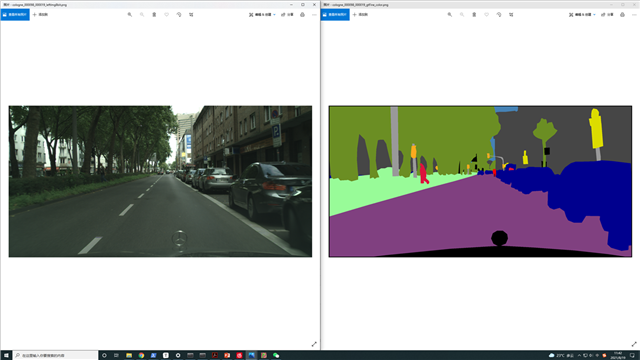The height and width of the screenshot is (360, 640).
Task: Open Task View on the taskbar
Action: point(116,356)
